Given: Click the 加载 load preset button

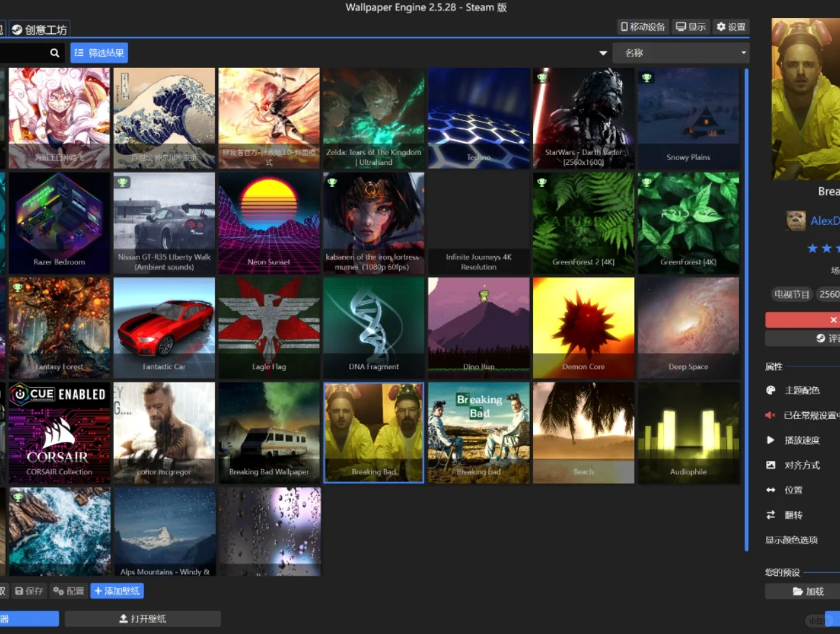Looking at the screenshot, I should [x=803, y=591].
